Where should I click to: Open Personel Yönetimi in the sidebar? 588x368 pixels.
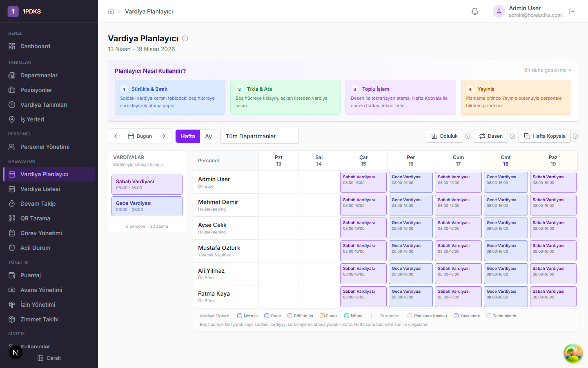pos(45,147)
